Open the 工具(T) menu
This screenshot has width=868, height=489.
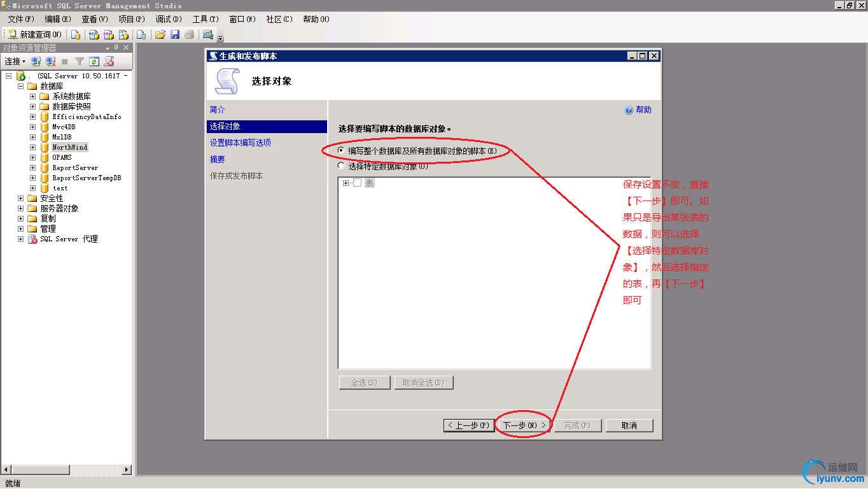[x=206, y=19]
